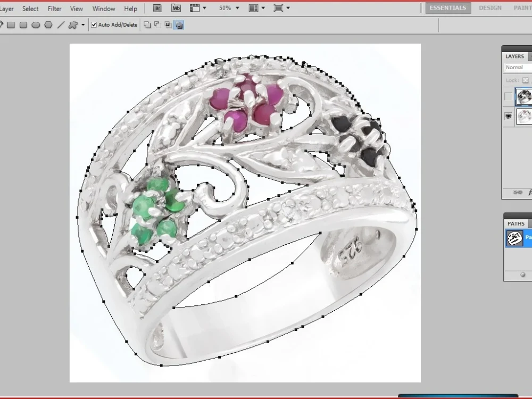This screenshot has height=399, width=532.
Task: Select the bottom layer thumbnail
Action: coord(524,117)
